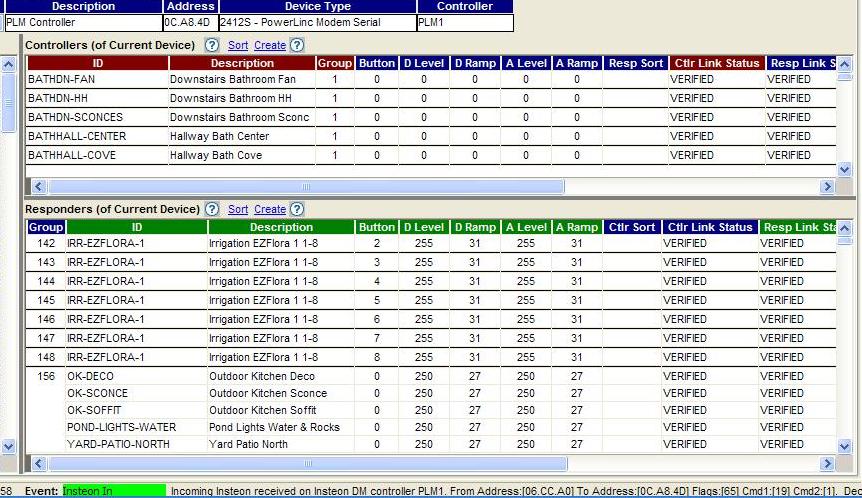Create a new Responder link

[x=270, y=210]
